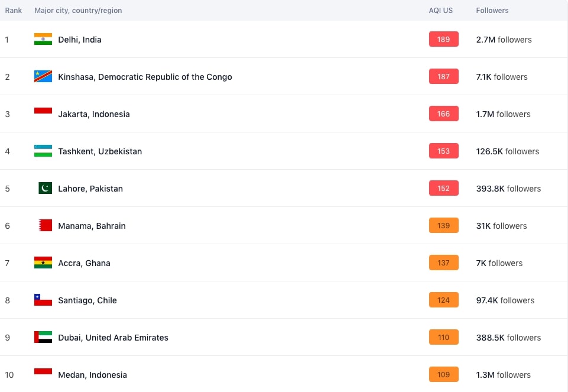Click the Ghana flag next to Accra
Screen dimensions: 568x392
[x=43, y=263]
